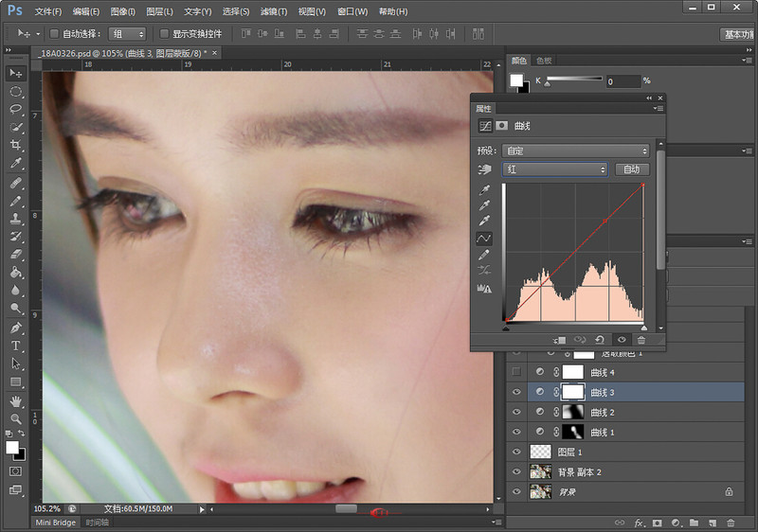Viewport: 758px width, 532px height.
Task: Toggle adjustment visibility eye in Properties panel
Action: coord(622,340)
